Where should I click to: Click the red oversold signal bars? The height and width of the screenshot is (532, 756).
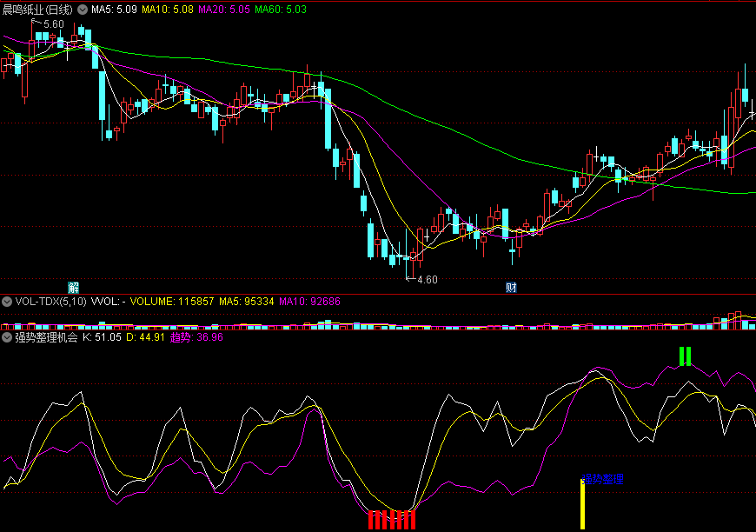[392, 520]
